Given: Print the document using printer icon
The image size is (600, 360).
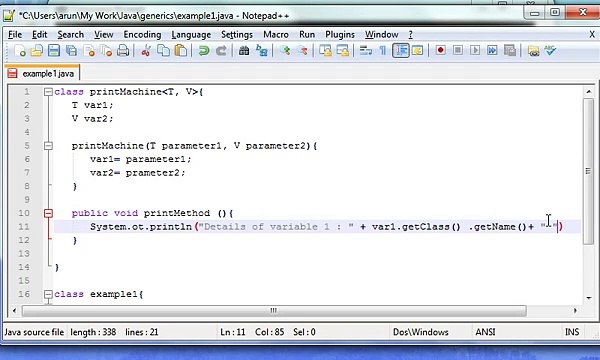Looking at the screenshot, I should (123, 50).
